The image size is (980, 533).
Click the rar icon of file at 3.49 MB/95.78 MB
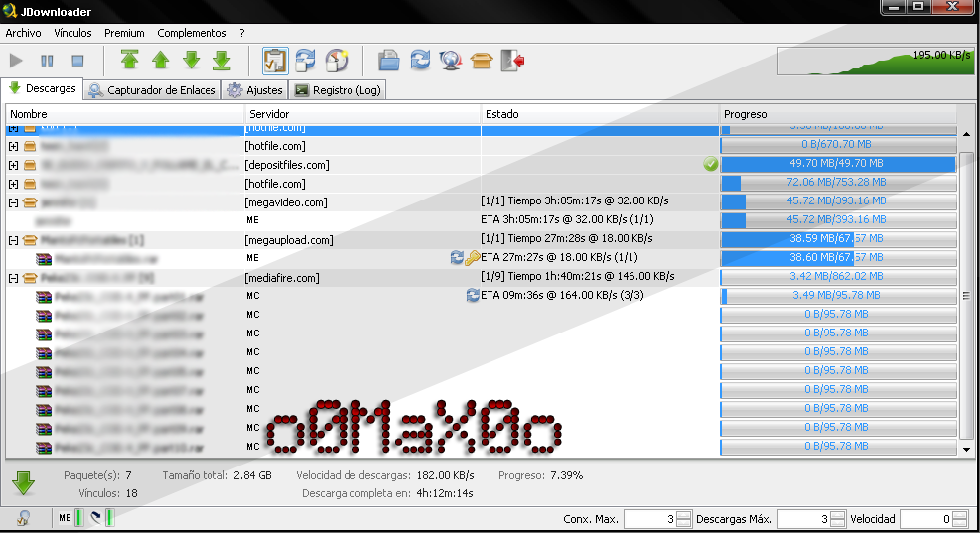44,297
